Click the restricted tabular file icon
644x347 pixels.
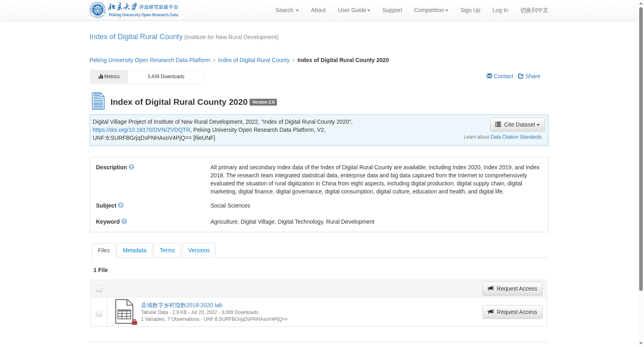coord(126,312)
